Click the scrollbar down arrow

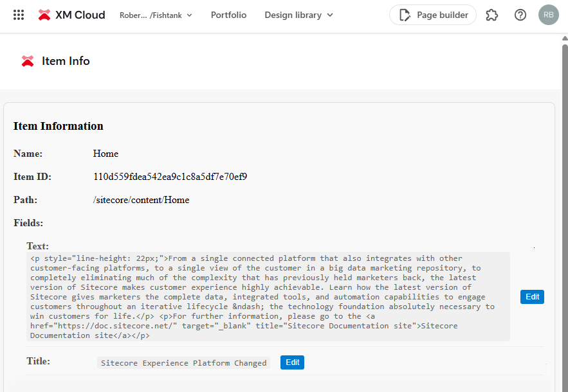(x=565, y=388)
